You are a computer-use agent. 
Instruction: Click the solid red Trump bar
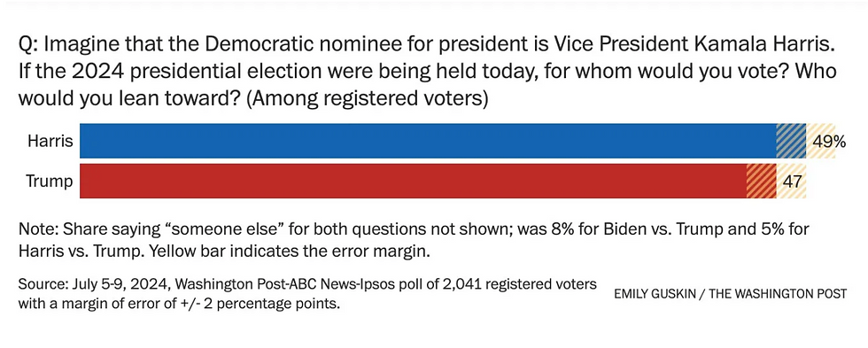pos(413,181)
